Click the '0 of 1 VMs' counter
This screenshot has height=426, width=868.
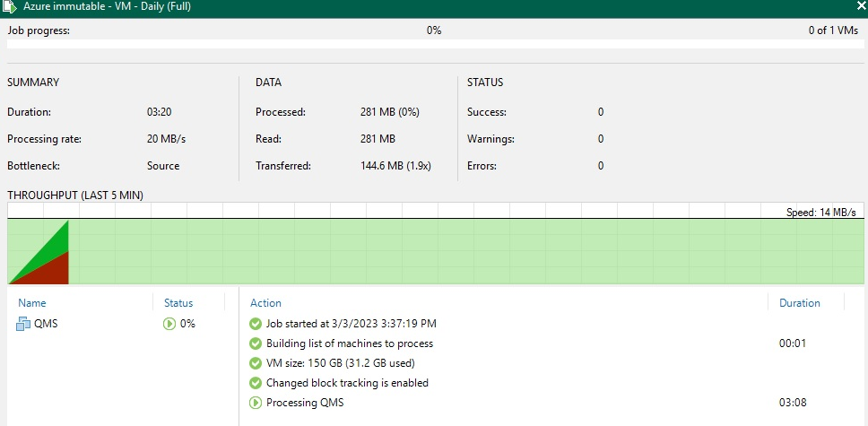(833, 31)
